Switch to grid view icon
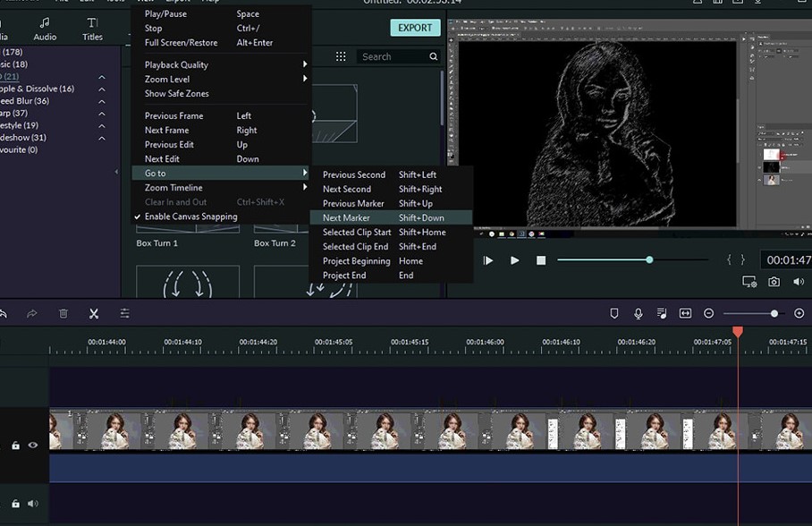Viewport: 812px width, 526px height. pyautogui.click(x=341, y=56)
